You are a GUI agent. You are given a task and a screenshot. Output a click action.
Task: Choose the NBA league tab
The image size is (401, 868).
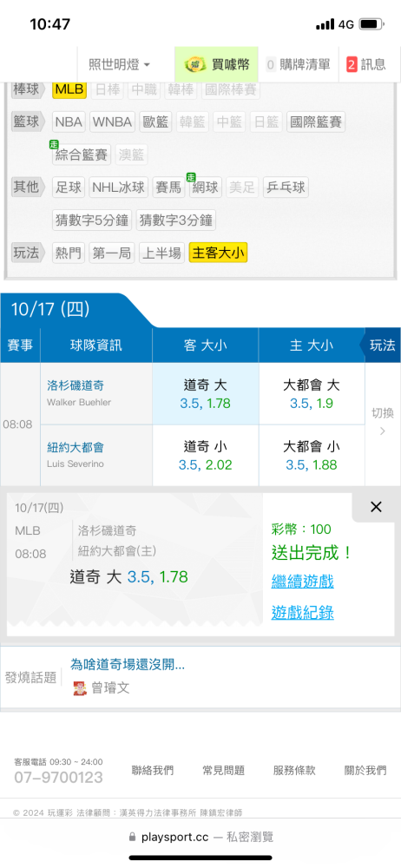coord(69,122)
